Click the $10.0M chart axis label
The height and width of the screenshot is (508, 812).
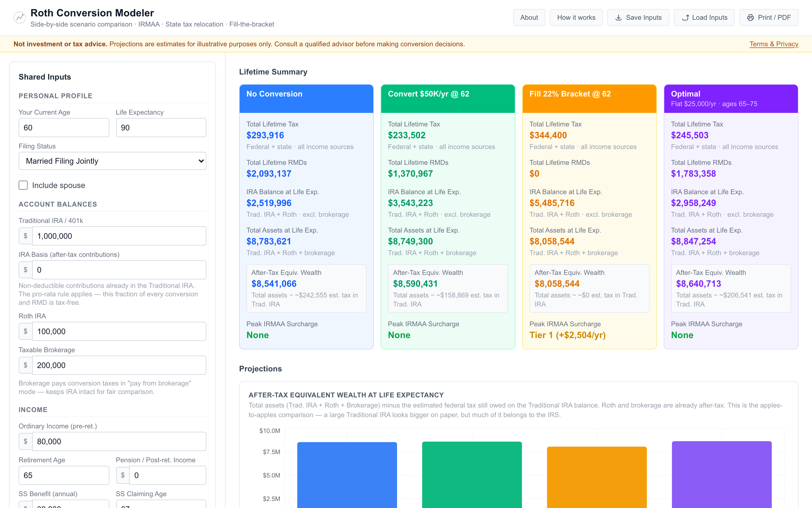(x=270, y=431)
